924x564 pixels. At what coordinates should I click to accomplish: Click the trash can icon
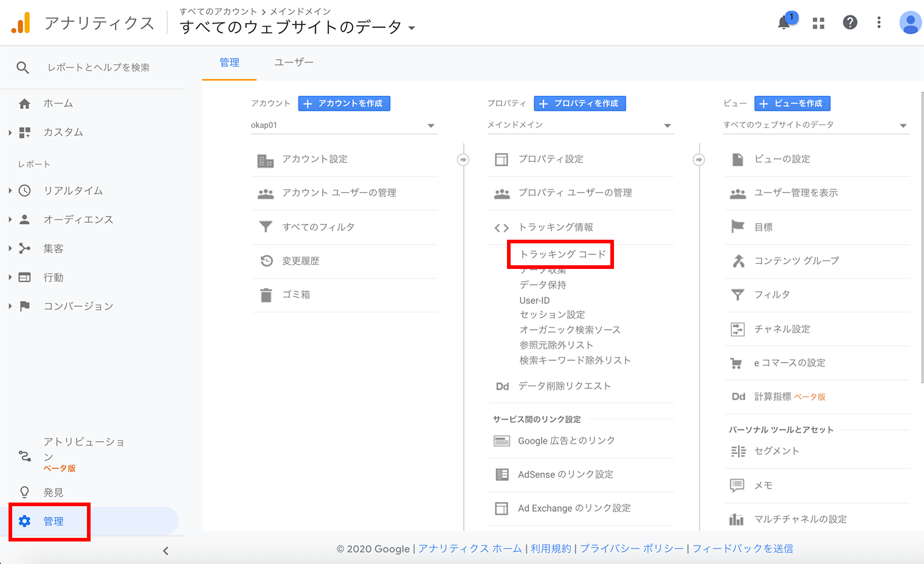pyautogui.click(x=266, y=295)
